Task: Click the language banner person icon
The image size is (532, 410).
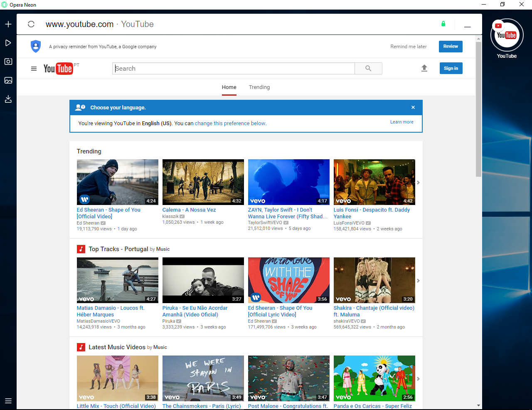Action: pyautogui.click(x=80, y=107)
